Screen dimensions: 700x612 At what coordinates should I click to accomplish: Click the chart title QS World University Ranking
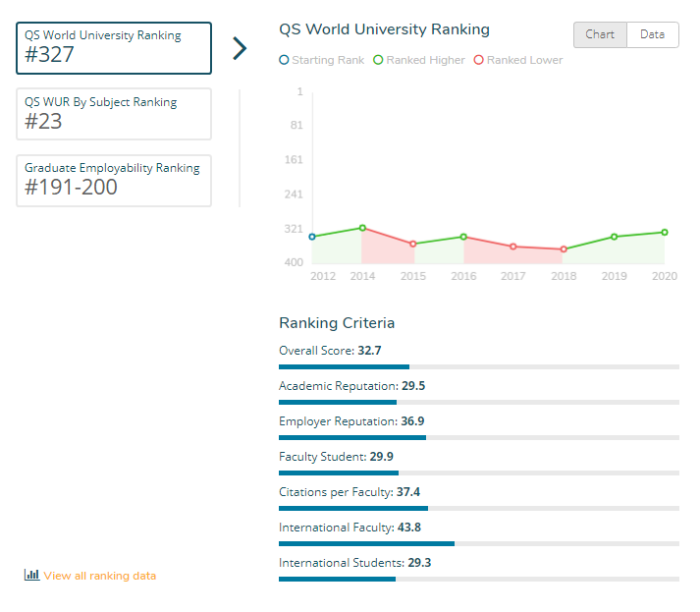[385, 29]
